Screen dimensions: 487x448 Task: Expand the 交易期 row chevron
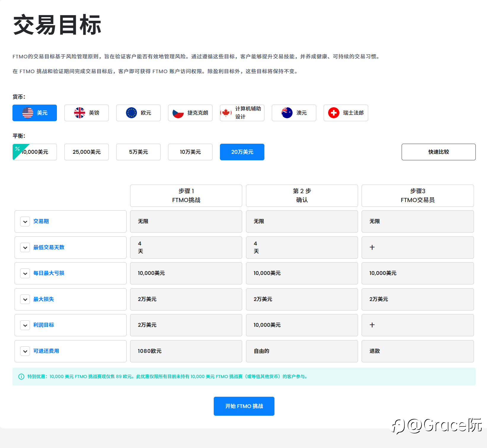point(25,222)
